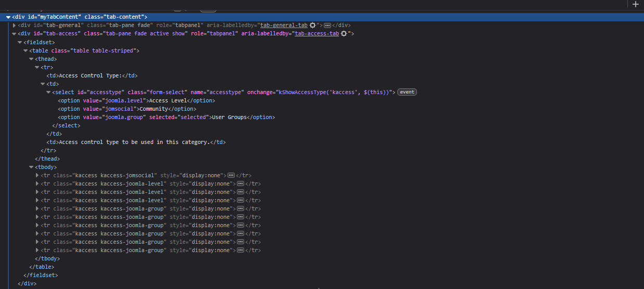Screen dimensions: 644x289
Task: Expand the kaccess-jomsocial tr node
Action: tap(37, 175)
